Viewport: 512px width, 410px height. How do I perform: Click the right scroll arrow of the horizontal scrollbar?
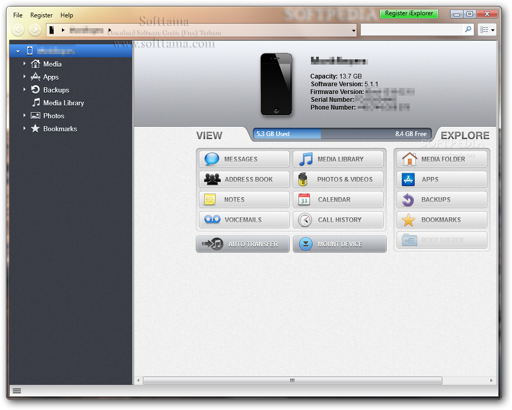[x=491, y=380]
